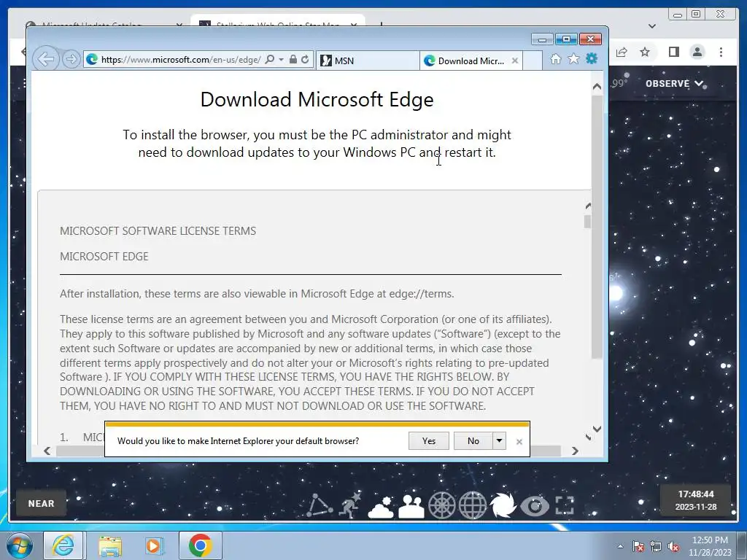
Task: Open the taskbar clock showing 12:50 PM
Action: [x=710, y=545]
